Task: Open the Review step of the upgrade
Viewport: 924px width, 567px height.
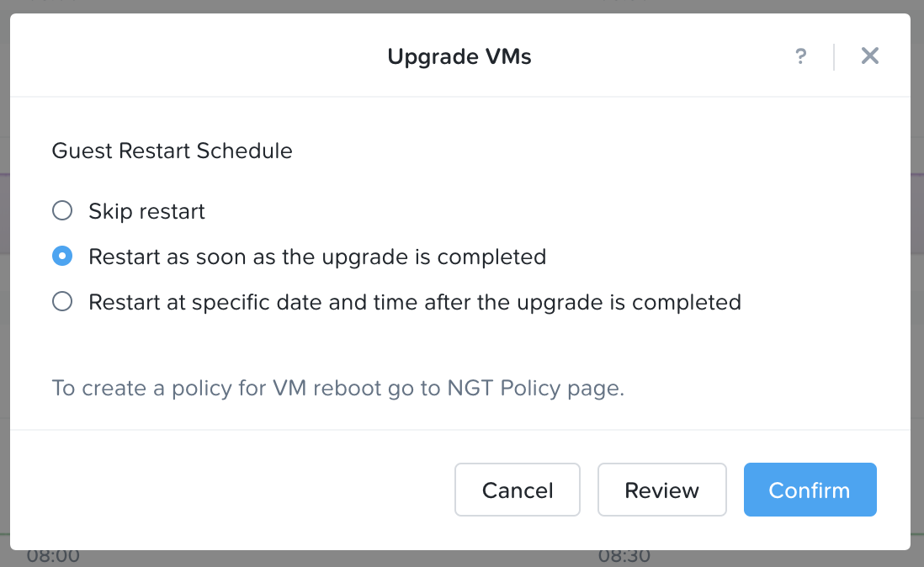Action: click(661, 490)
